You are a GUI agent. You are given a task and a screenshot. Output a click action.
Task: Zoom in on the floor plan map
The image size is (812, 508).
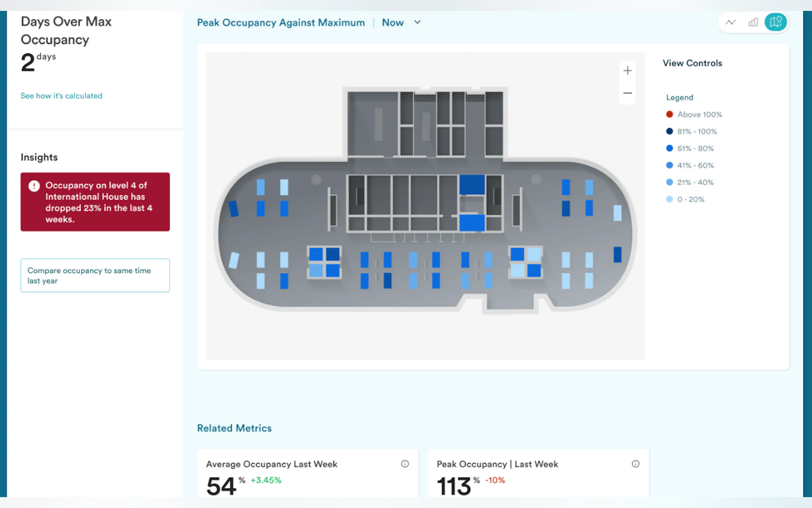[627, 71]
